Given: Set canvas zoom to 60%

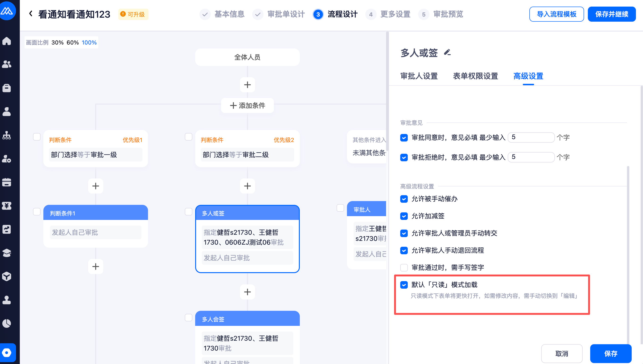Looking at the screenshot, I should click(x=73, y=43).
